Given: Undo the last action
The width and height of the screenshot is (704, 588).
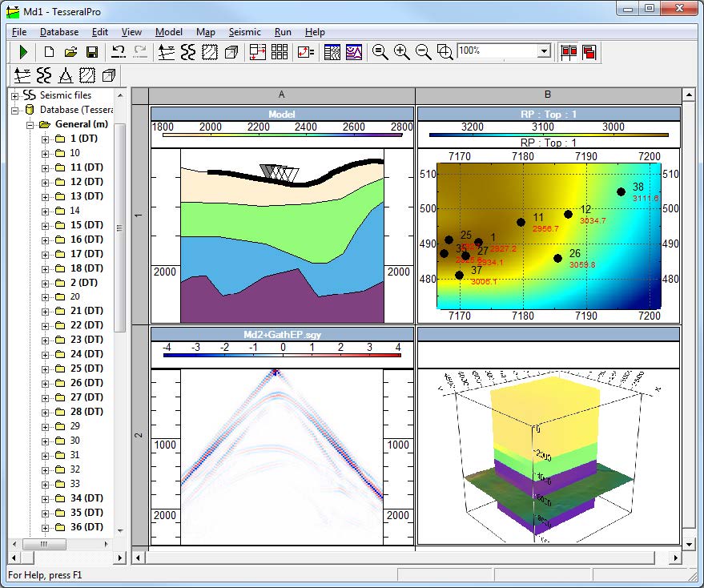Looking at the screenshot, I should tap(119, 52).
